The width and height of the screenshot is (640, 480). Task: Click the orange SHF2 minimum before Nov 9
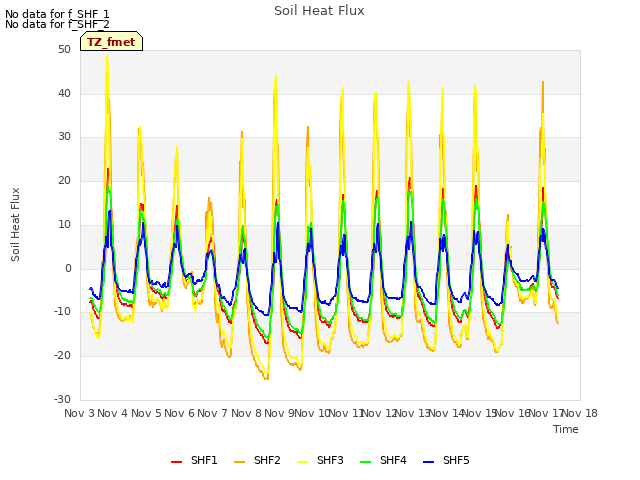point(267,379)
